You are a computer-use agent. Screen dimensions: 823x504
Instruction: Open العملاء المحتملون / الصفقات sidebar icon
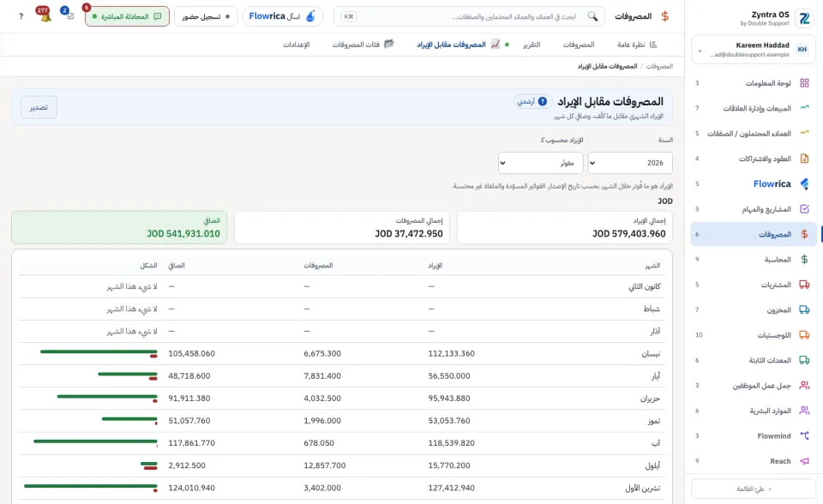[x=804, y=134]
